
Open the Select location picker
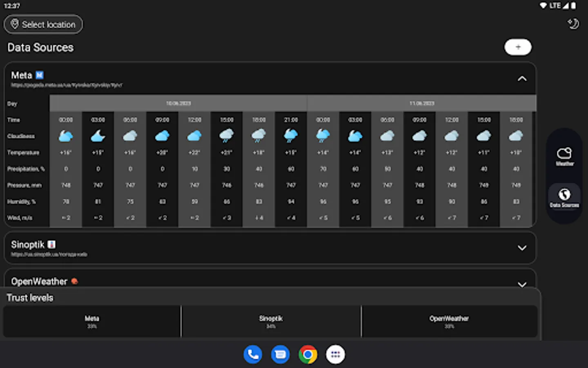[x=43, y=25]
